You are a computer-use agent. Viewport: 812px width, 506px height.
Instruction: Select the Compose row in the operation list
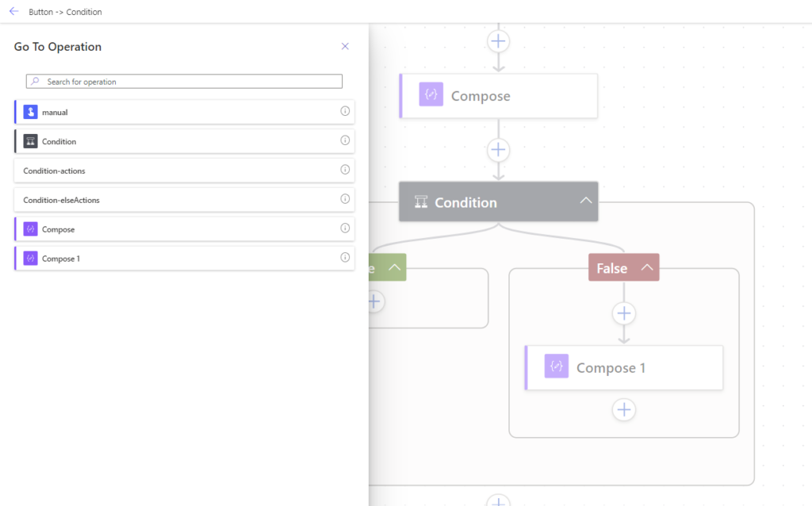click(184, 229)
